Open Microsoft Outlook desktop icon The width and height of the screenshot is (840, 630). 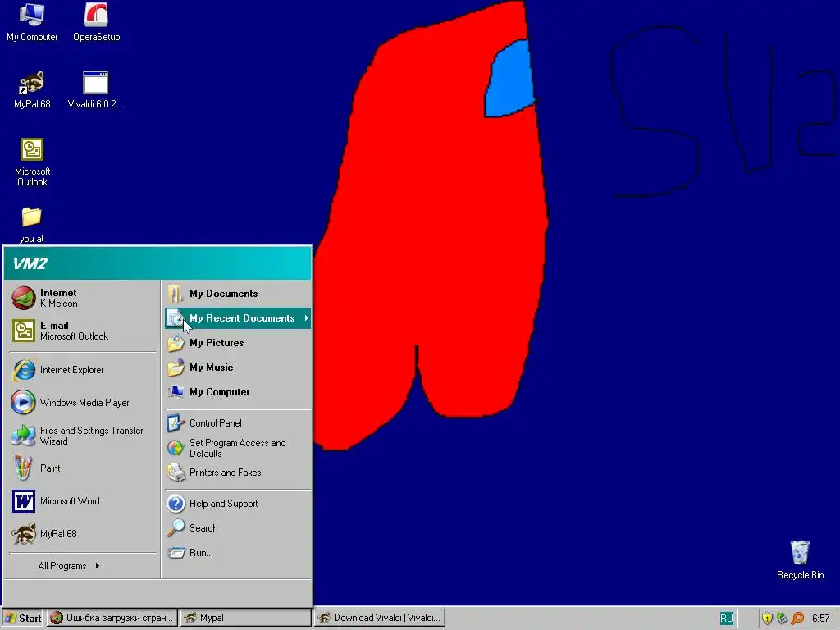[32, 162]
